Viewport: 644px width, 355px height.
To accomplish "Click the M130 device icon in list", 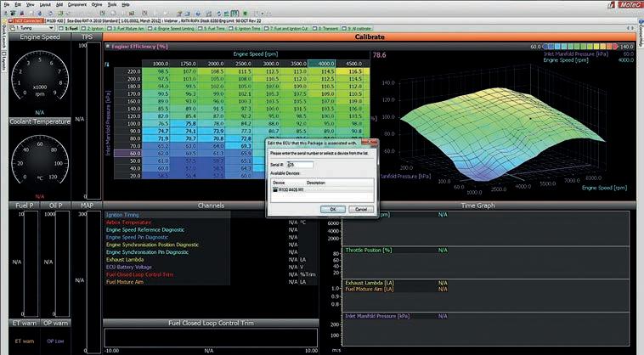I will (275, 190).
